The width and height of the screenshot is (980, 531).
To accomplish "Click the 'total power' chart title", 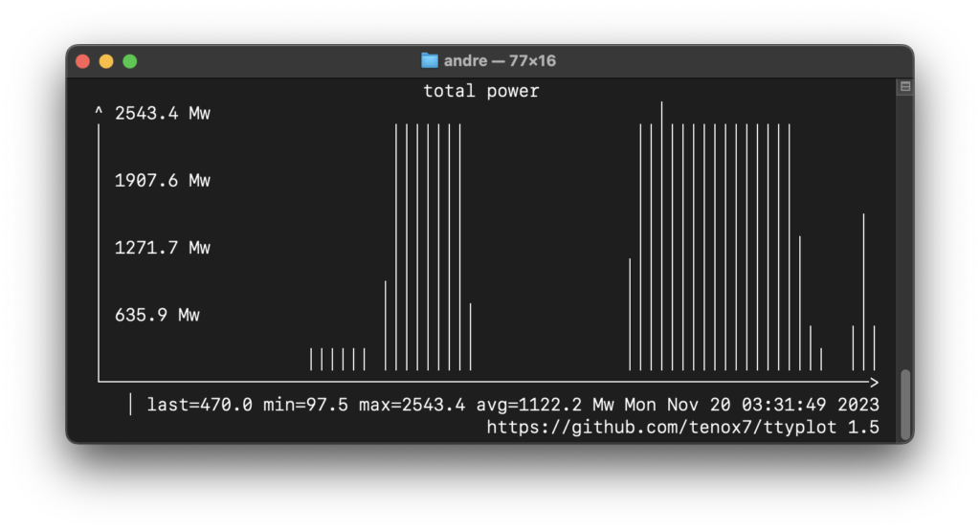I will click(x=481, y=91).
